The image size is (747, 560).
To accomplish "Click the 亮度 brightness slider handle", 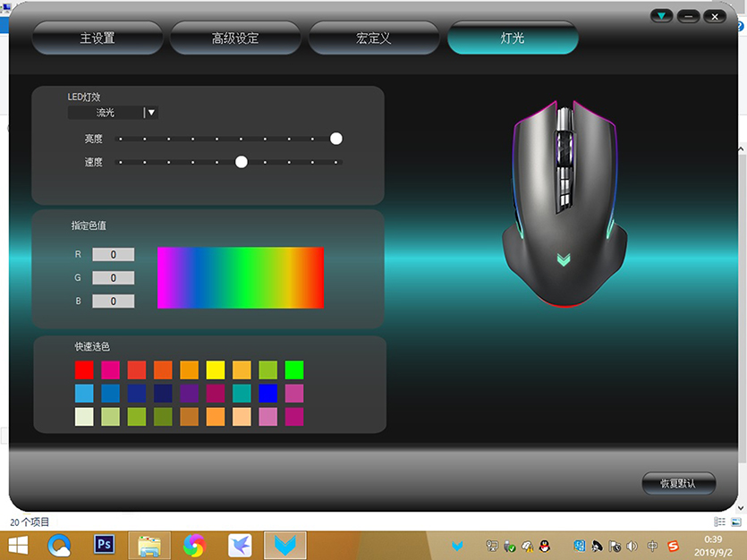I will 336,139.
